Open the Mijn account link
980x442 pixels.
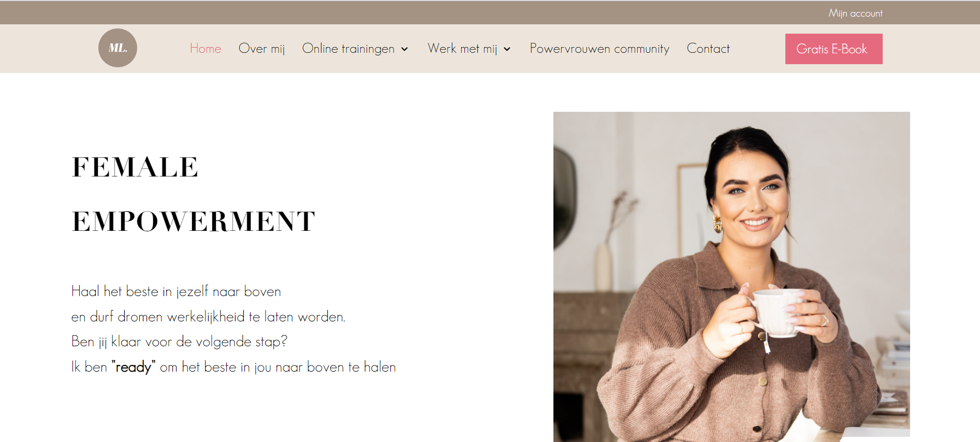pyautogui.click(x=855, y=13)
